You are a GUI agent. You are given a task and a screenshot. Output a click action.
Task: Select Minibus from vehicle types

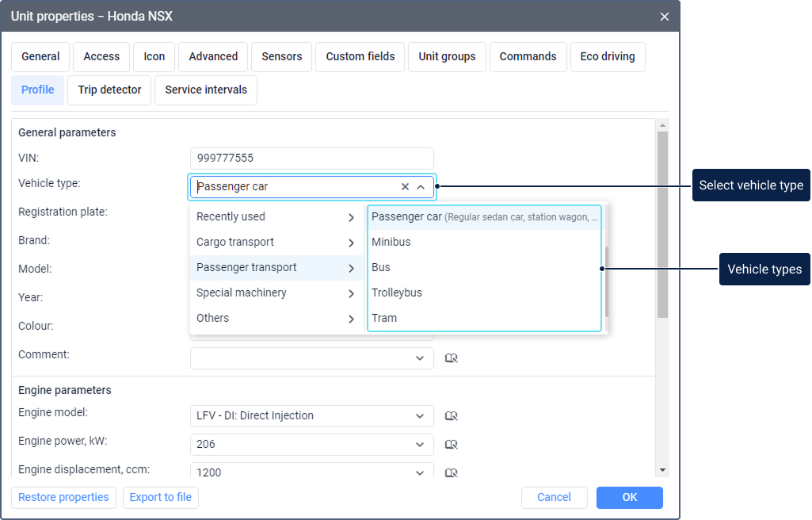(x=391, y=242)
